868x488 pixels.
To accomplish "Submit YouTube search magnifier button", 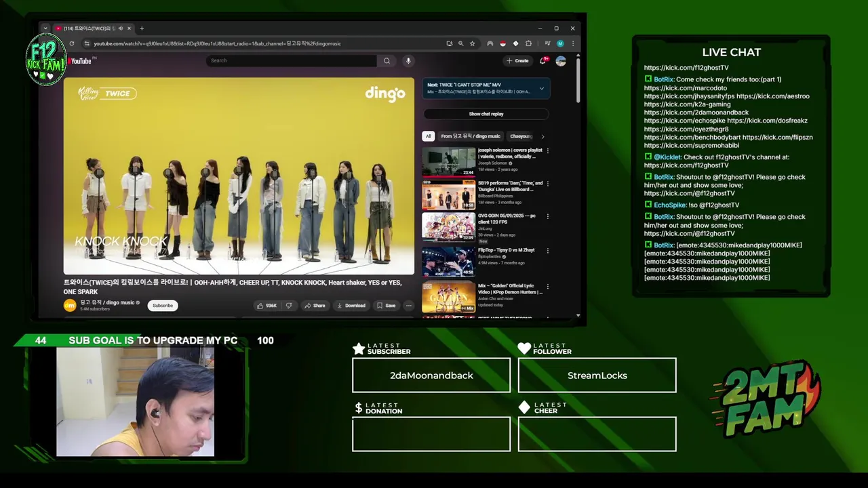I will click(387, 60).
